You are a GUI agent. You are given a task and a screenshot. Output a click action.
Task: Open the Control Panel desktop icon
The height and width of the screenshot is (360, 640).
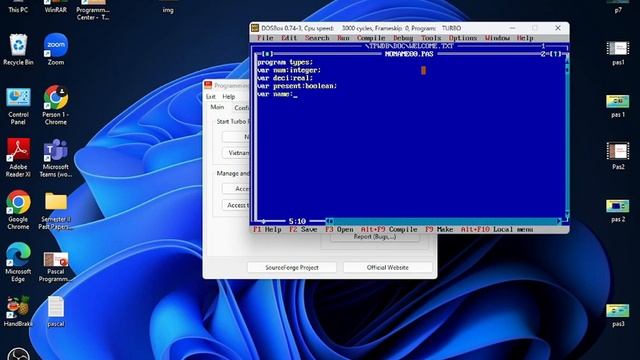(x=18, y=106)
